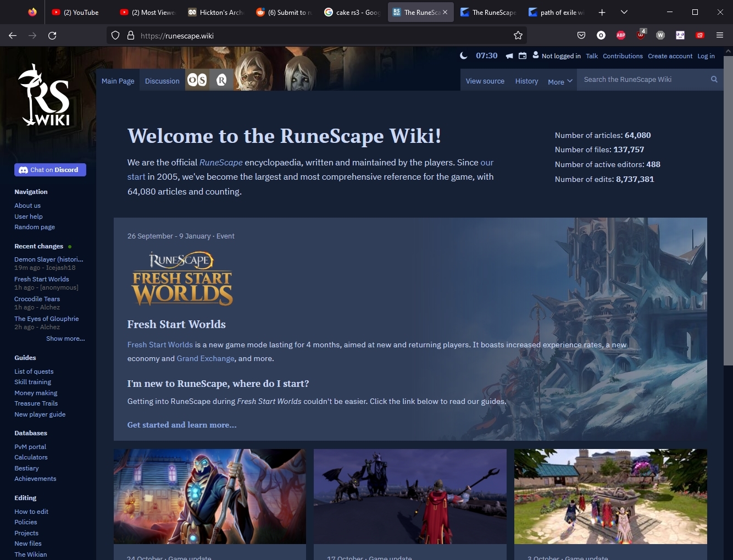733x560 pixels.
Task: Select the Main Page tab
Action: [x=118, y=80]
